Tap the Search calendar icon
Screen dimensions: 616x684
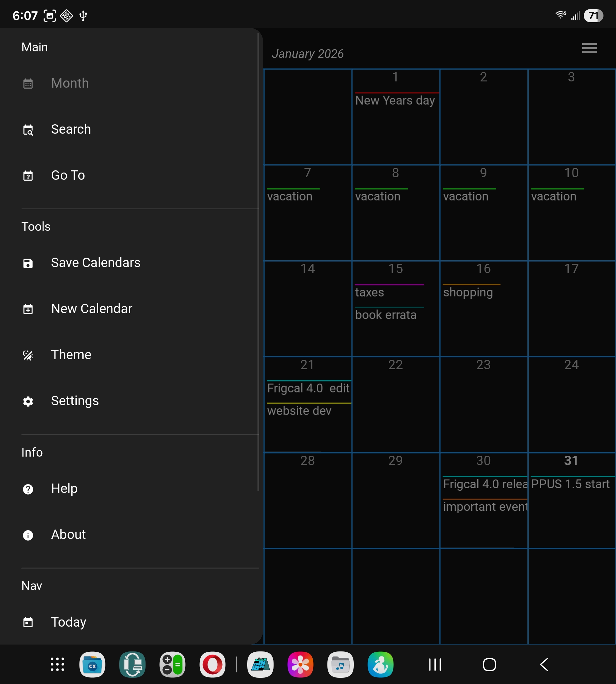pos(28,130)
